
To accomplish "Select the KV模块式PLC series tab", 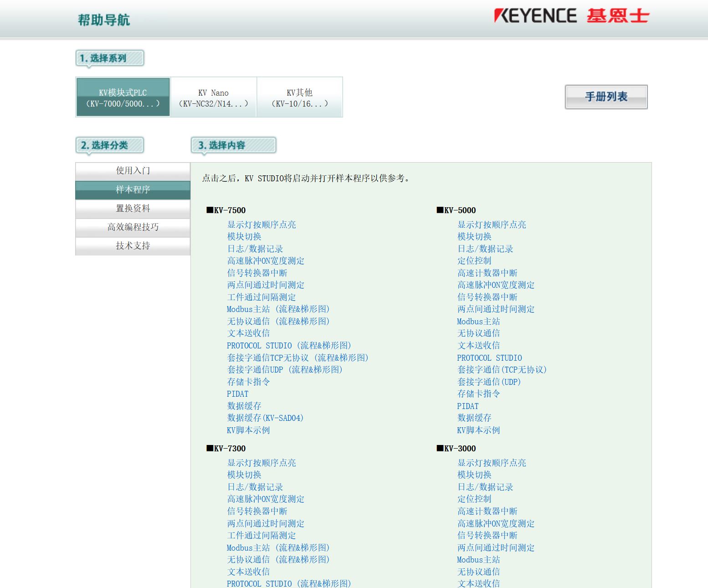I will pyautogui.click(x=123, y=97).
